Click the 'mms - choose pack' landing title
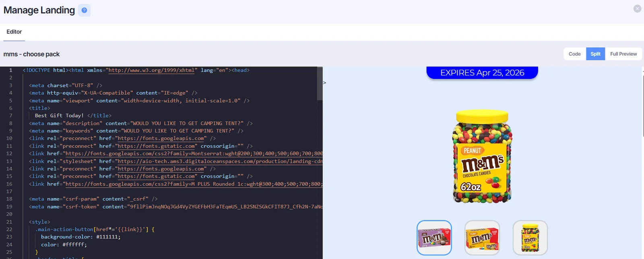The width and height of the screenshot is (644, 259). click(x=31, y=54)
